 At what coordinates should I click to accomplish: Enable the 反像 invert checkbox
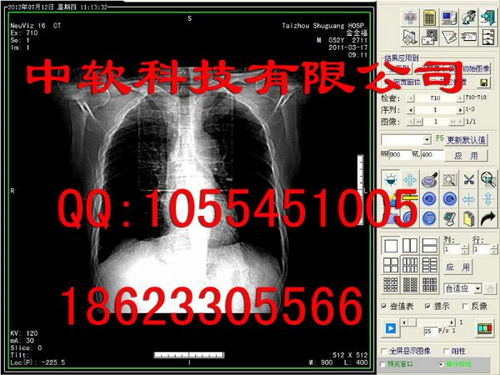(466, 306)
